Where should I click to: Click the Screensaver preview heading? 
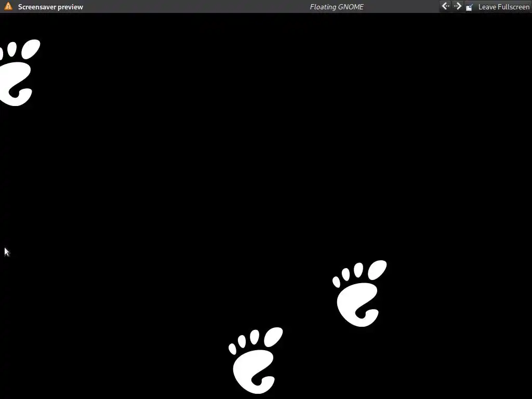click(50, 7)
